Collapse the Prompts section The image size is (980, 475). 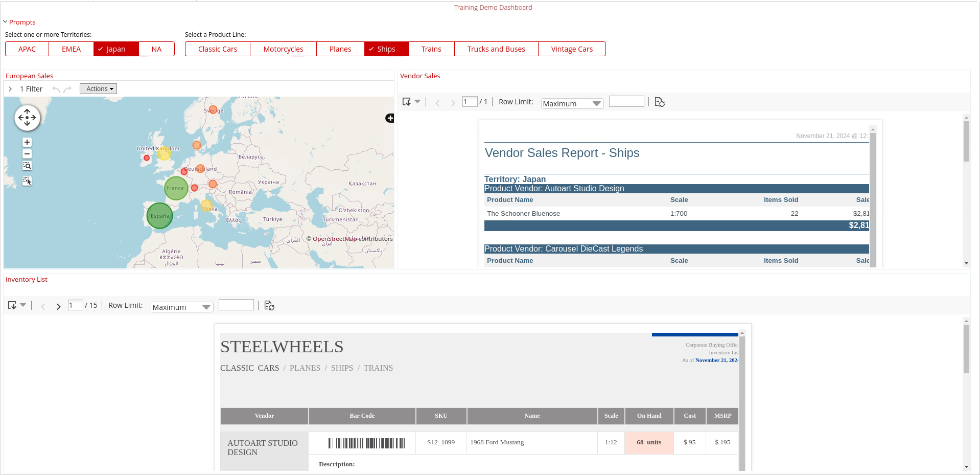(5, 22)
